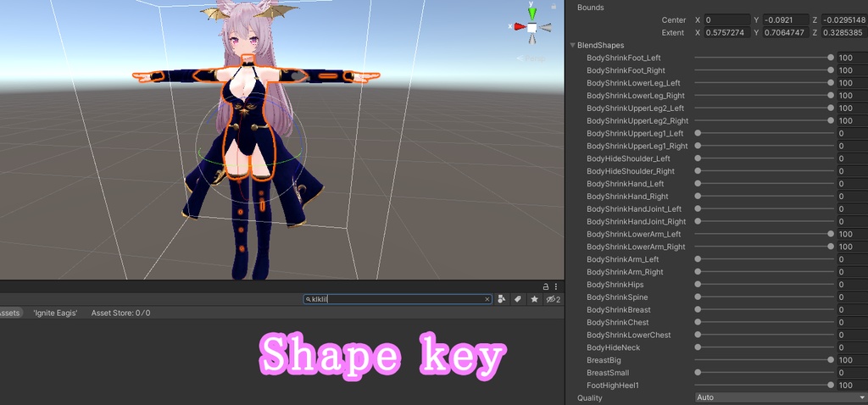Click the gray cone below the gizmo cube
The height and width of the screenshot is (405, 868).
click(532, 38)
